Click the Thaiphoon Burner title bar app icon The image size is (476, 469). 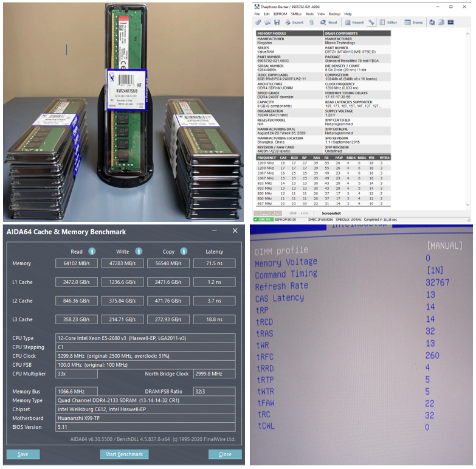point(257,7)
